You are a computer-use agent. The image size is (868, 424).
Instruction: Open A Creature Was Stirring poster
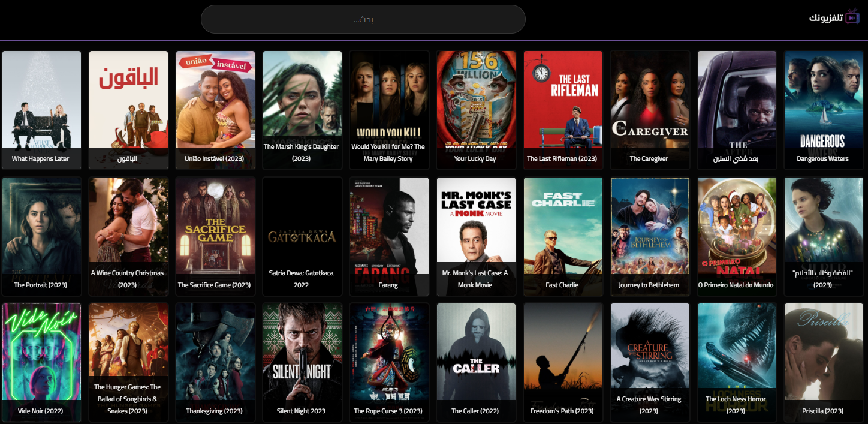point(650,362)
